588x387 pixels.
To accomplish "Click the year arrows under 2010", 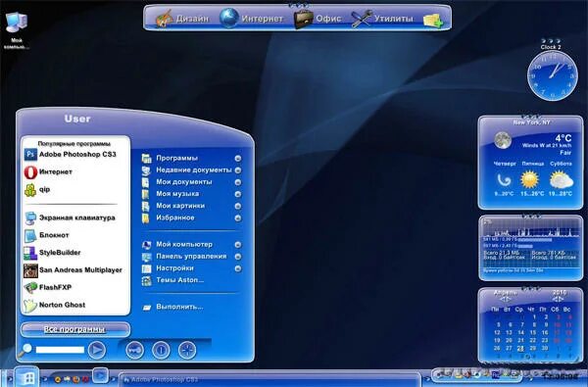I will (559, 299).
